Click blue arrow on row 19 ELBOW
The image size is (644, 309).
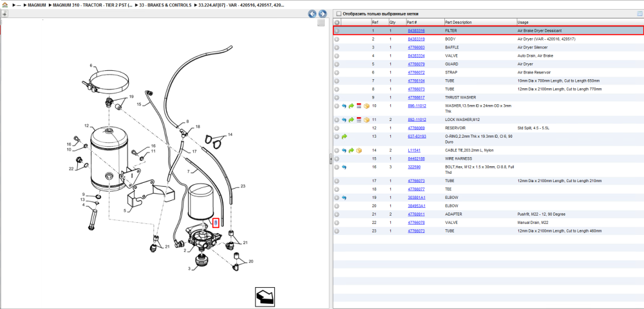(344, 198)
